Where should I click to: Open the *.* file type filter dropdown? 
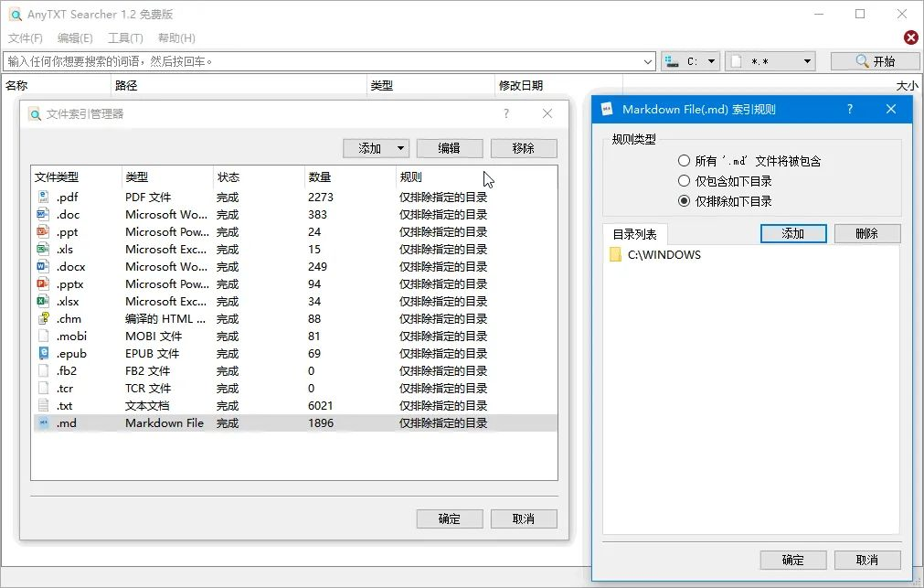[x=807, y=61]
